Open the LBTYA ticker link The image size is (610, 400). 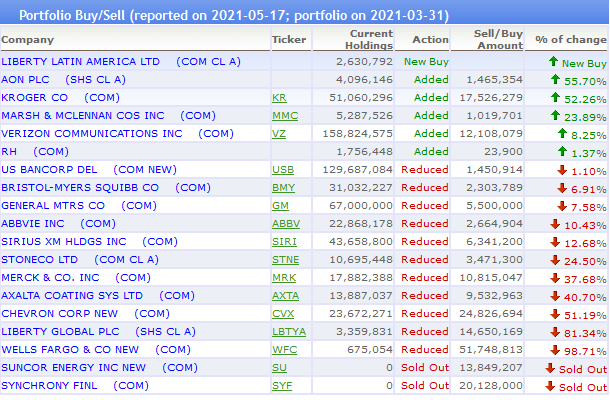click(289, 332)
